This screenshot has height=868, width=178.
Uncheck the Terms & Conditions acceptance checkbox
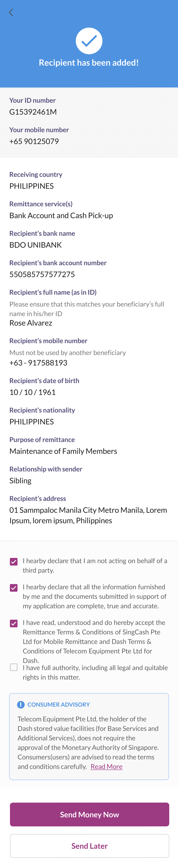tap(14, 624)
